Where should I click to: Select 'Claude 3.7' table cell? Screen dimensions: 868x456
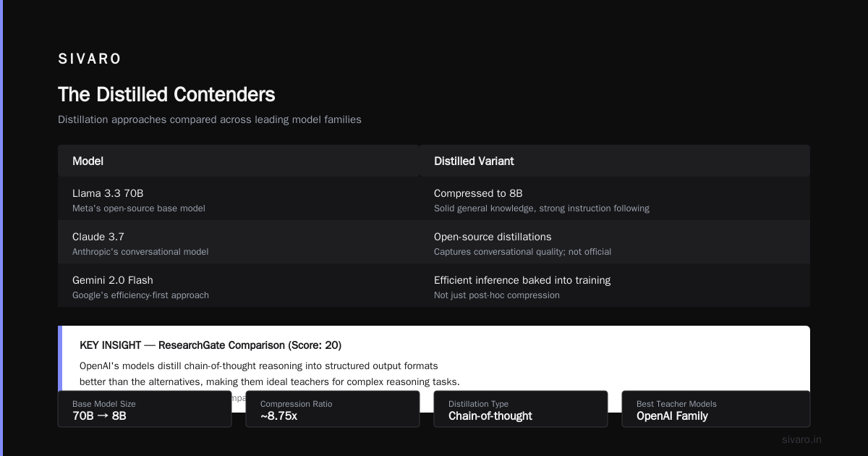pos(98,237)
